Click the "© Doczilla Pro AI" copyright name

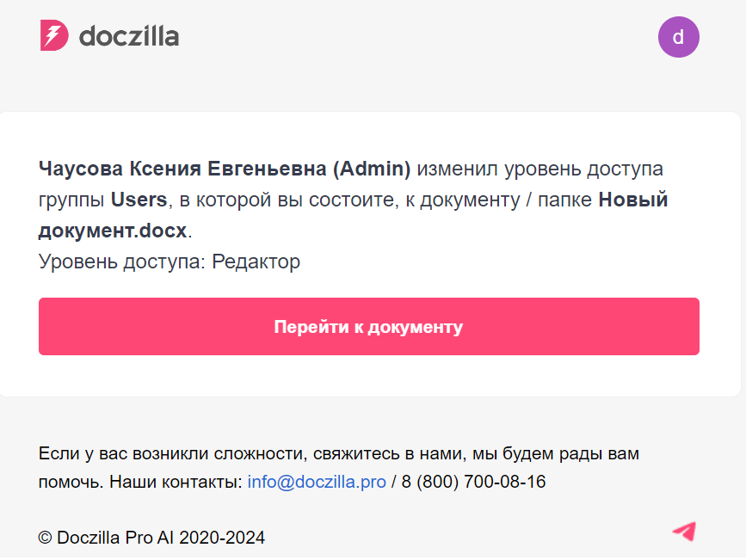[x=106, y=538]
